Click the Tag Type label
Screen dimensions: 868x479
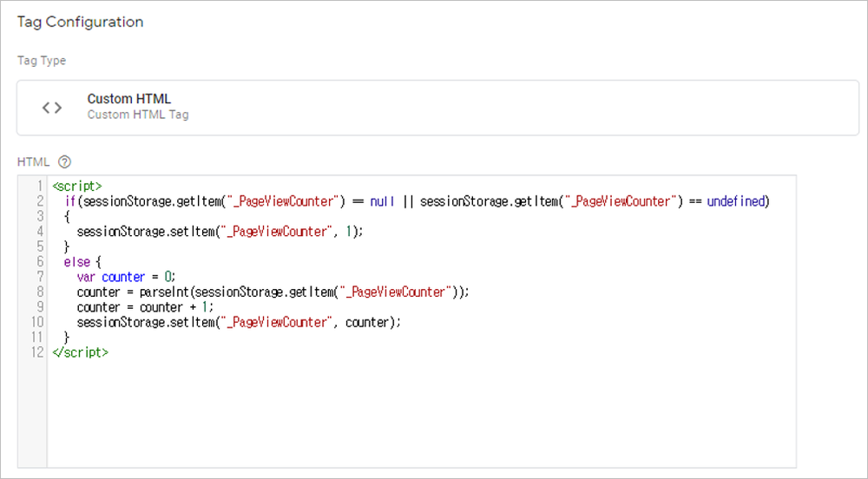pos(42,60)
